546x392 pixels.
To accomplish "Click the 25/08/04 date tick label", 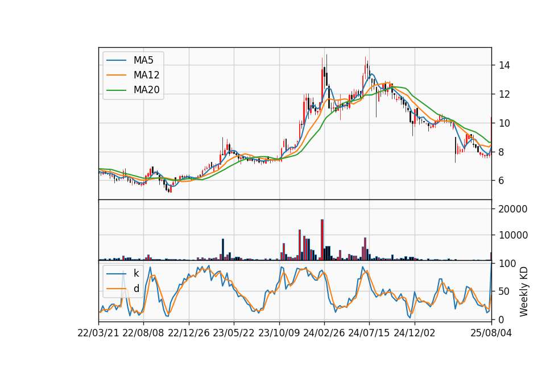I will (x=491, y=333).
